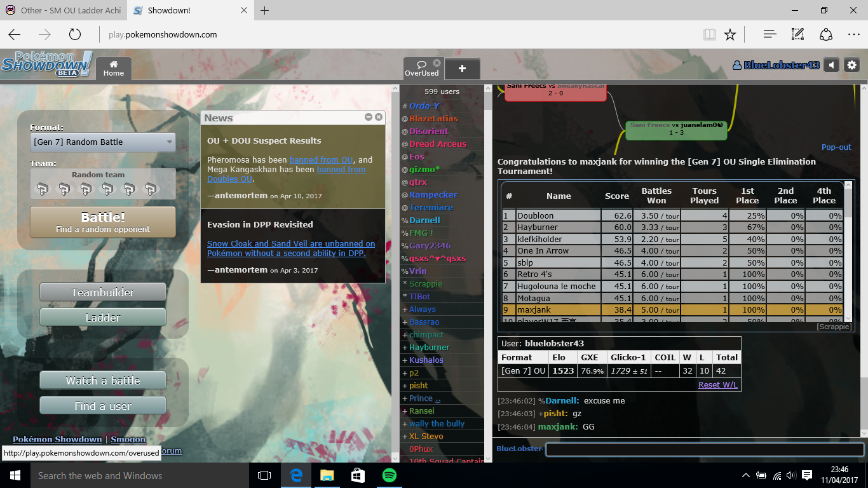
Task: Select user Hayburner in the user list
Action: click(x=429, y=348)
